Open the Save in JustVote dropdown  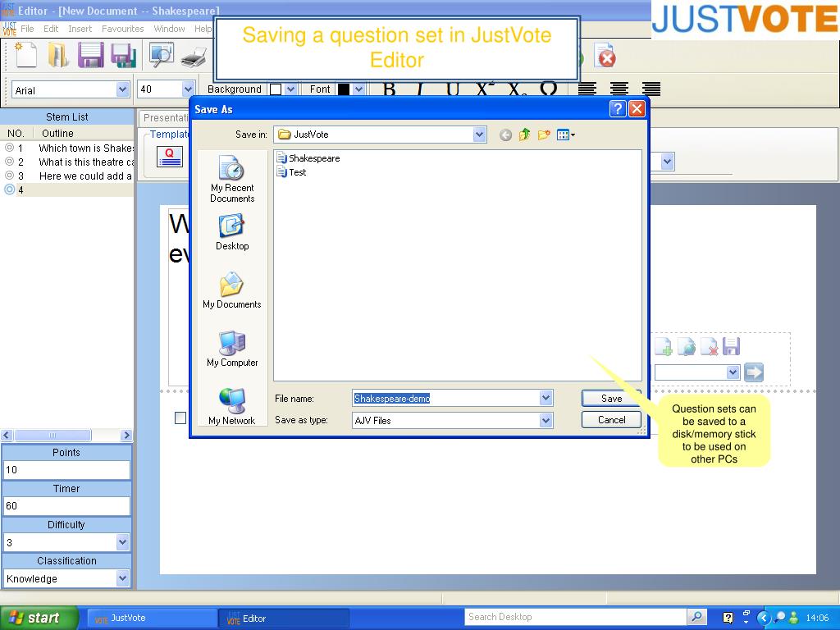coord(479,135)
